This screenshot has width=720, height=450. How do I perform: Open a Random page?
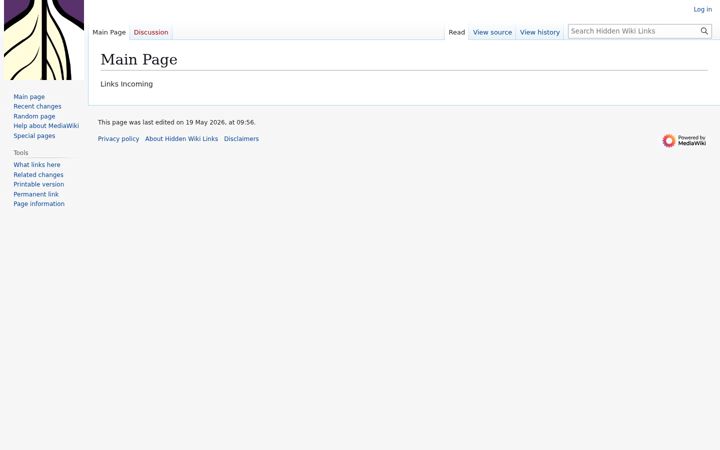(34, 116)
